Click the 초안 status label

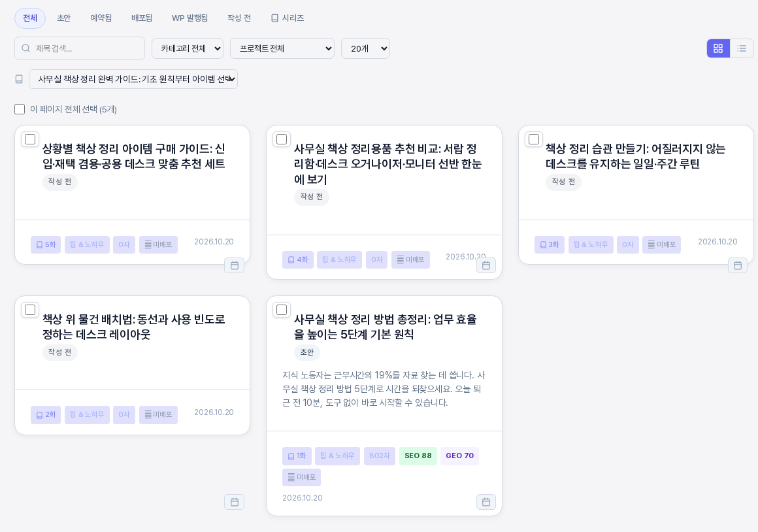307,352
